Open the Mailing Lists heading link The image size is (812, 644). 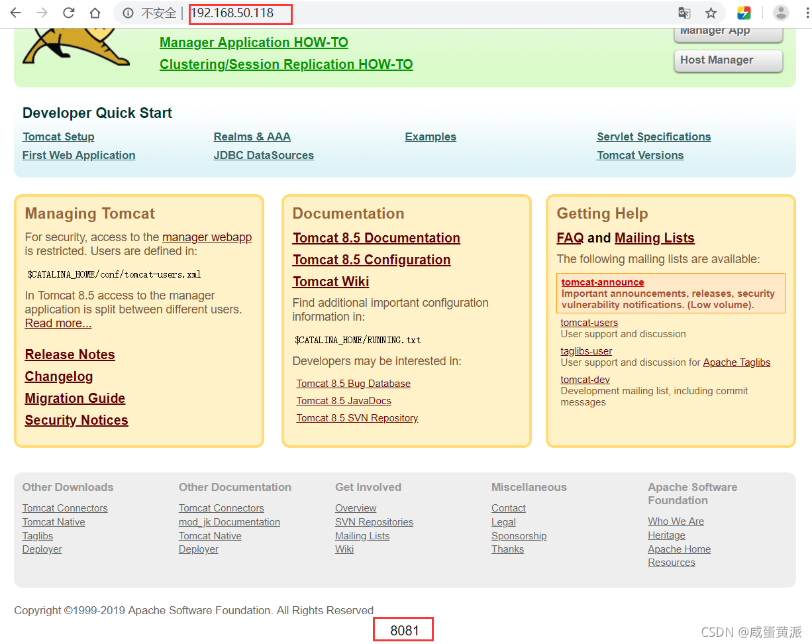tap(654, 238)
